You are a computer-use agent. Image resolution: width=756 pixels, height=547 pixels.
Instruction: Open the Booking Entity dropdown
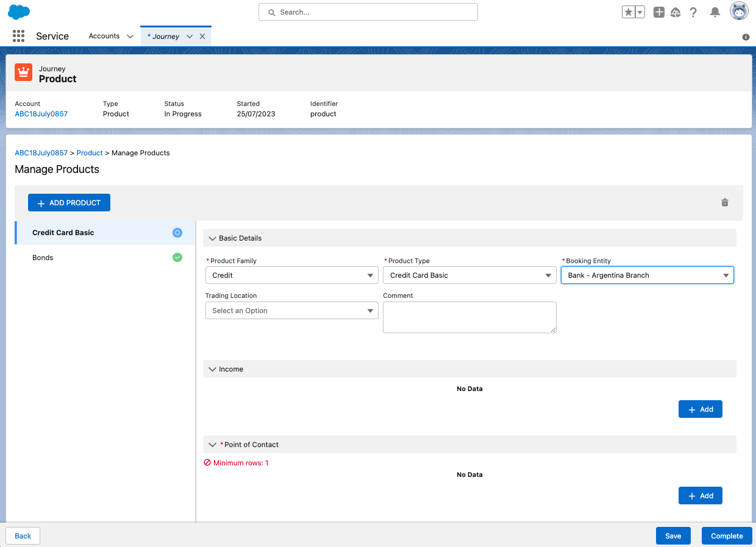647,275
